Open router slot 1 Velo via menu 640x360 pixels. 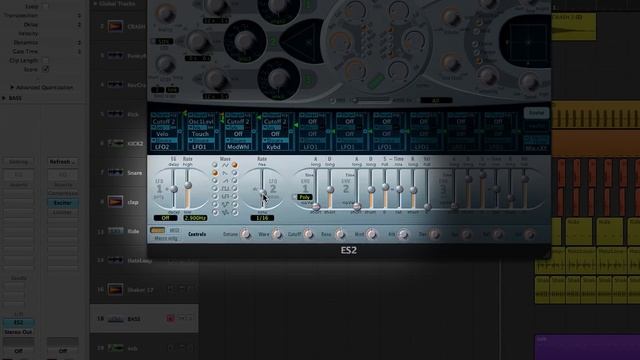coord(163,134)
